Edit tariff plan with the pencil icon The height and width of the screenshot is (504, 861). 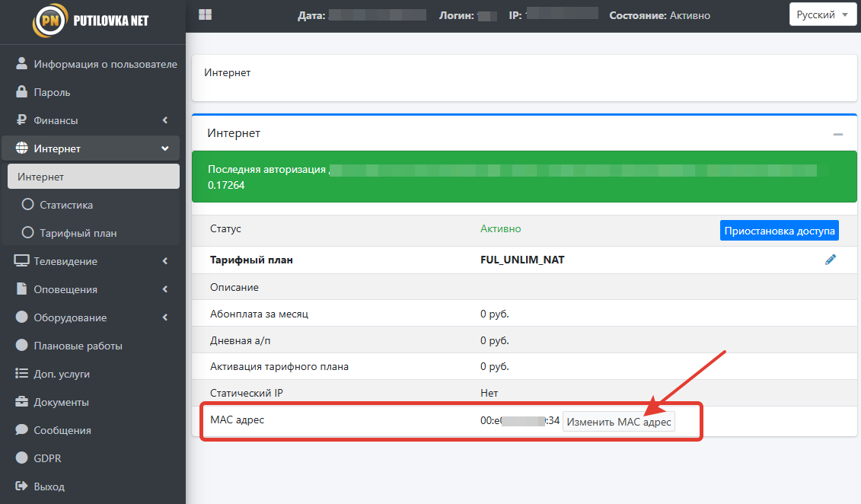pos(831,260)
